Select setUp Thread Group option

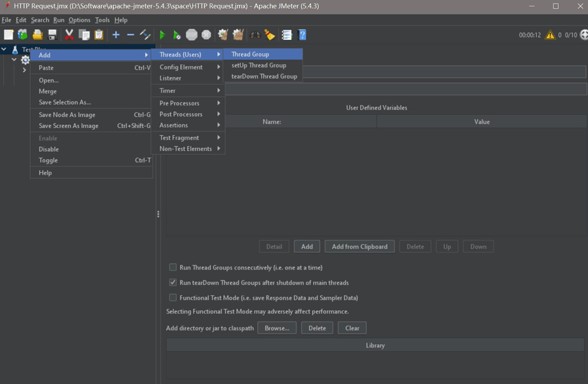[263, 65]
